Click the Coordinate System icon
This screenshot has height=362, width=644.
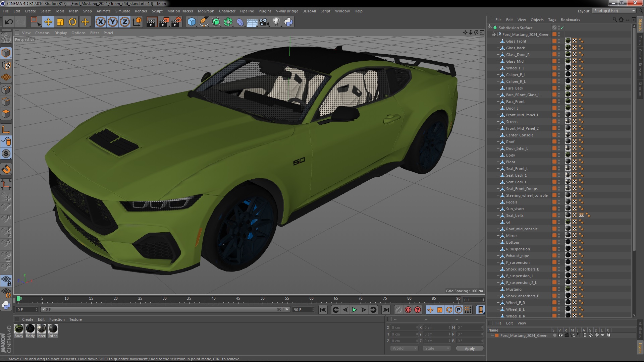pos(137,22)
